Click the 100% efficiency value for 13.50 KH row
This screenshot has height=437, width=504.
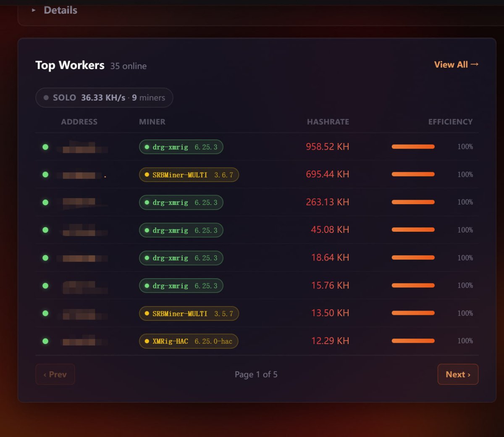point(465,313)
